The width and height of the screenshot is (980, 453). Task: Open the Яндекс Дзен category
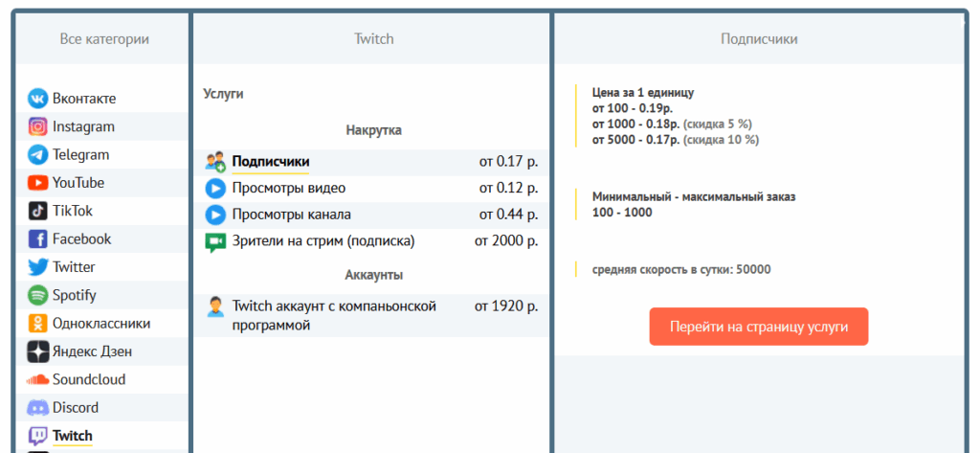pyautogui.click(x=91, y=351)
